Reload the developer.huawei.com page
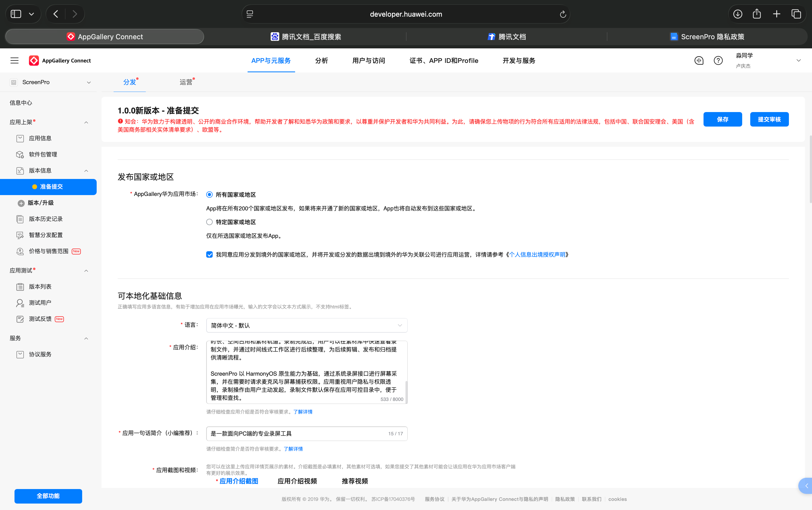Screen dimensions: 812x510 coord(563,14)
